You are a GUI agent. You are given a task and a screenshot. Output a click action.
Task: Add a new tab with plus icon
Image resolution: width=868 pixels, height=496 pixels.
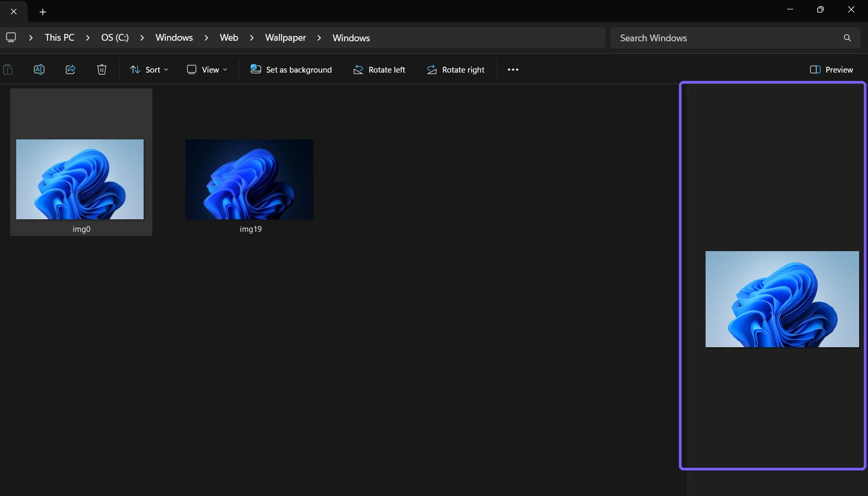(x=43, y=11)
